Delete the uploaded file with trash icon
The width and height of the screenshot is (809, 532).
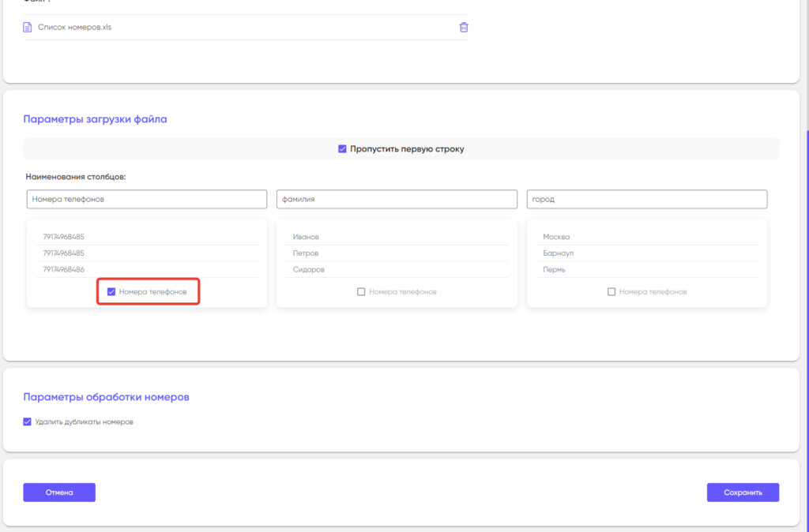point(464,27)
